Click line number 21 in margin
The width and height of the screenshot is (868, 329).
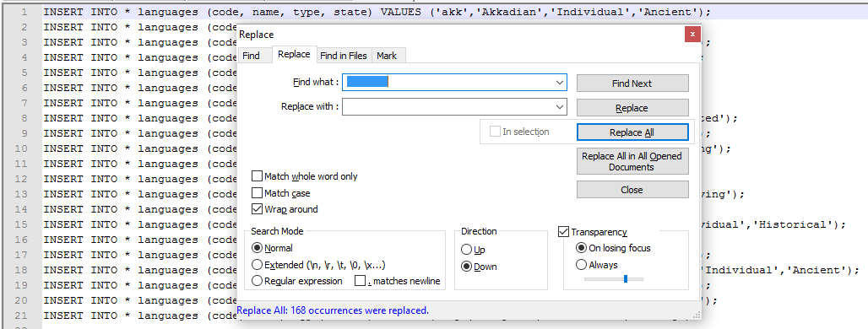(x=22, y=316)
